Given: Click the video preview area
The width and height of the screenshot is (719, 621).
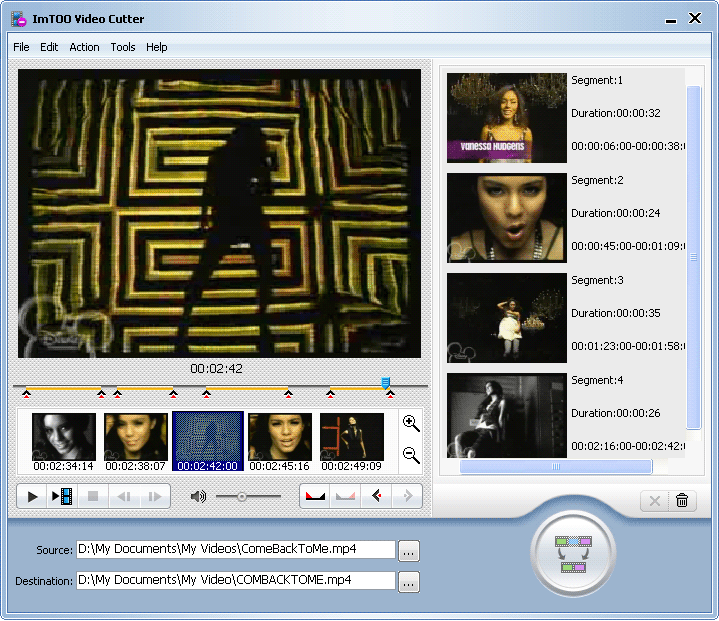Looking at the screenshot, I should [x=219, y=213].
